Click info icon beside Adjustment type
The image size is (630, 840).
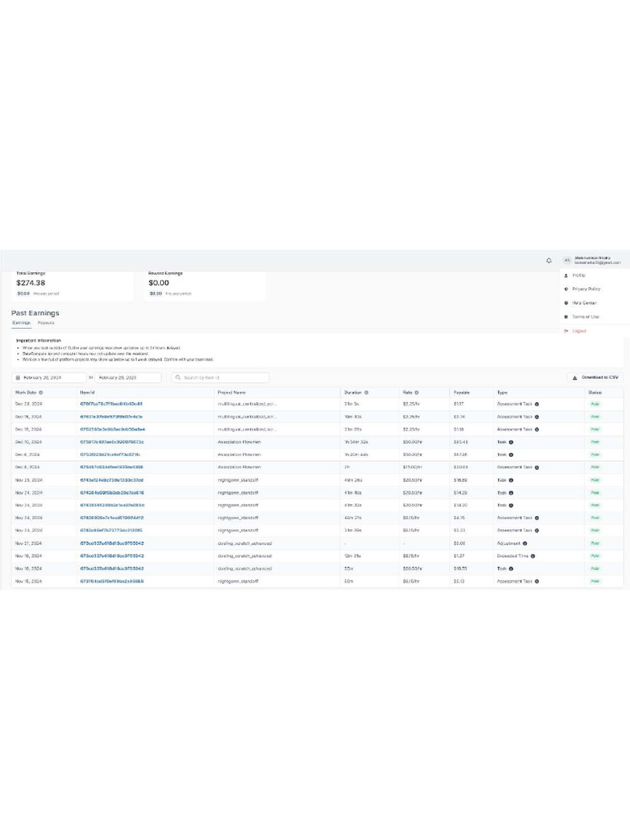(x=525, y=543)
